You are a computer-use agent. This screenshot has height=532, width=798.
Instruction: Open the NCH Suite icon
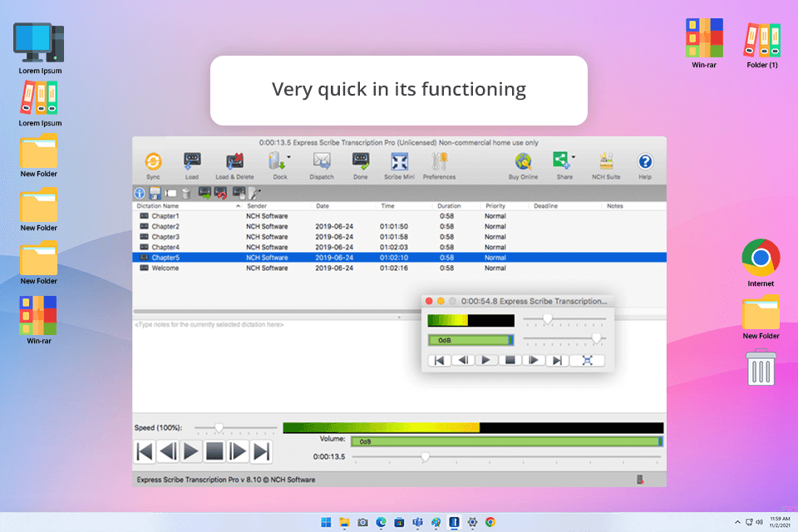[606, 162]
